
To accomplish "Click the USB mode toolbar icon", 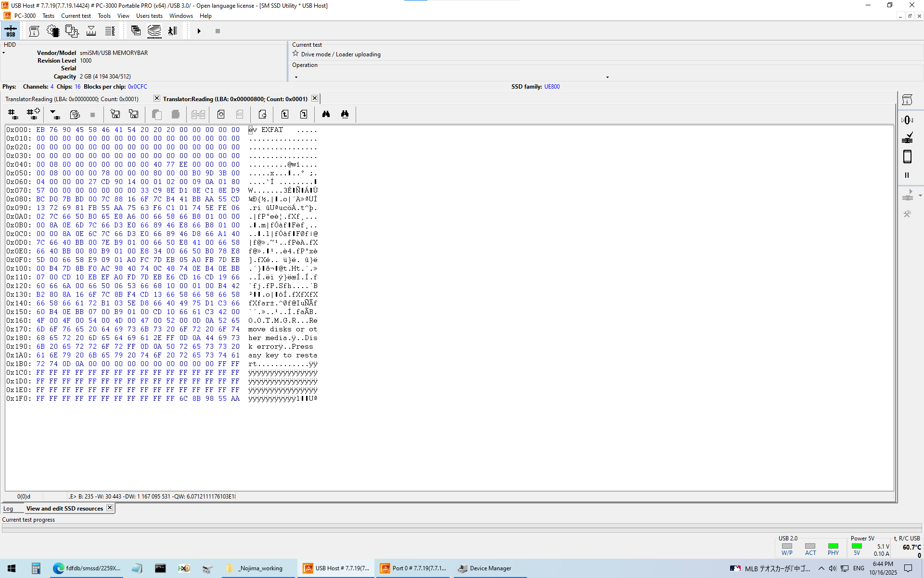I will pyautogui.click(x=11, y=31).
